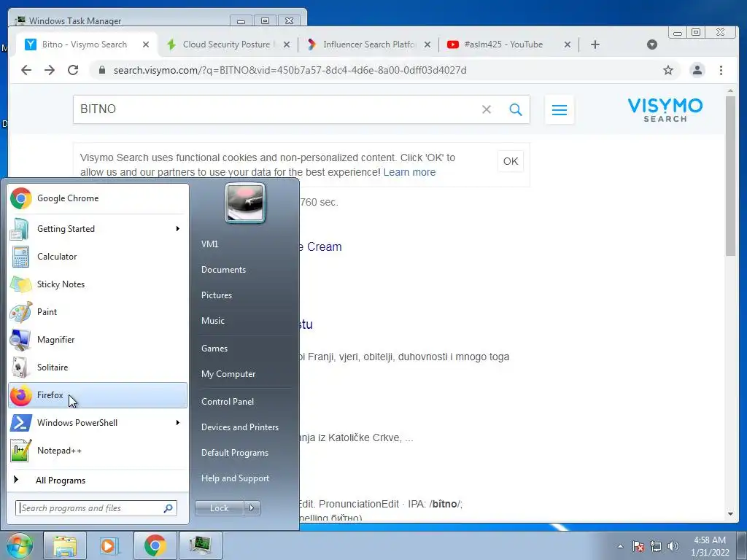Open Pictures in the Start menu
747x560 pixels.
(217, 295)
